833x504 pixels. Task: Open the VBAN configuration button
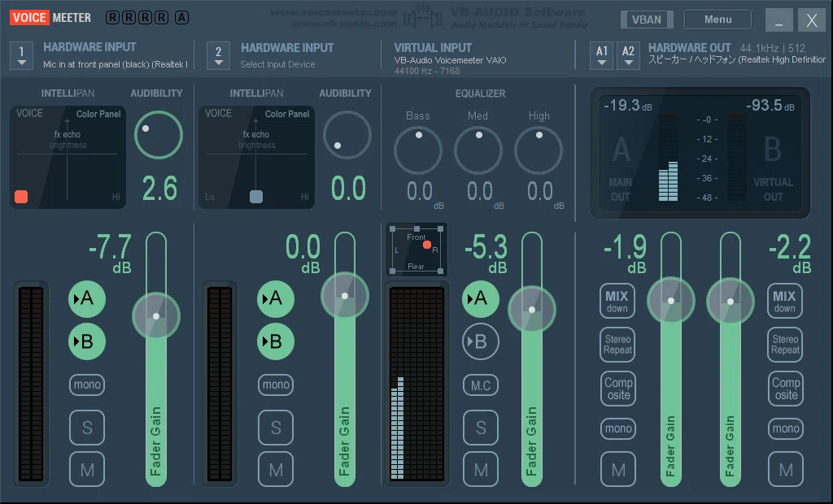(647, 20)
